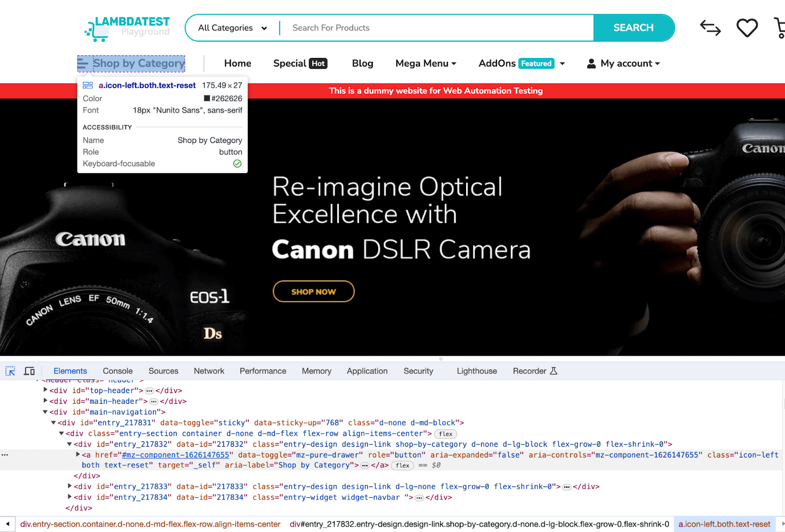Image resolution: width=785 pixels, height=532 pixels.
Task: Open the shopping cart icon
Action: [780, 28]
